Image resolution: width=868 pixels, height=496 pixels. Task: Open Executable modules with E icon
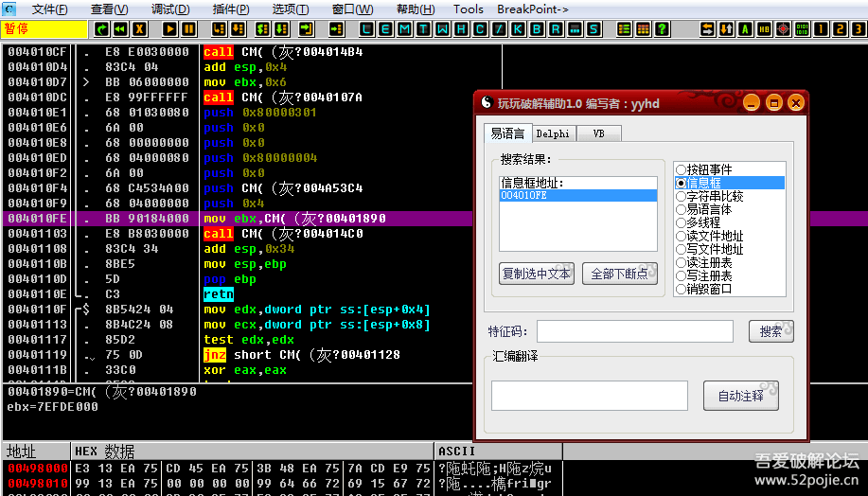coord(385,28)
